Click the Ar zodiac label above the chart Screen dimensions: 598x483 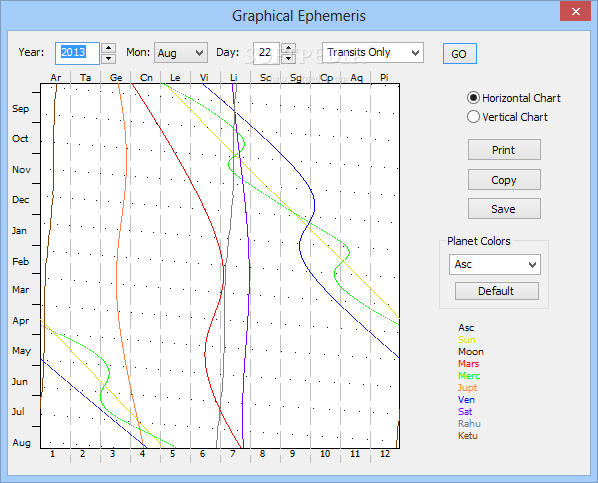pyautogui.click(x=56, y=77)
